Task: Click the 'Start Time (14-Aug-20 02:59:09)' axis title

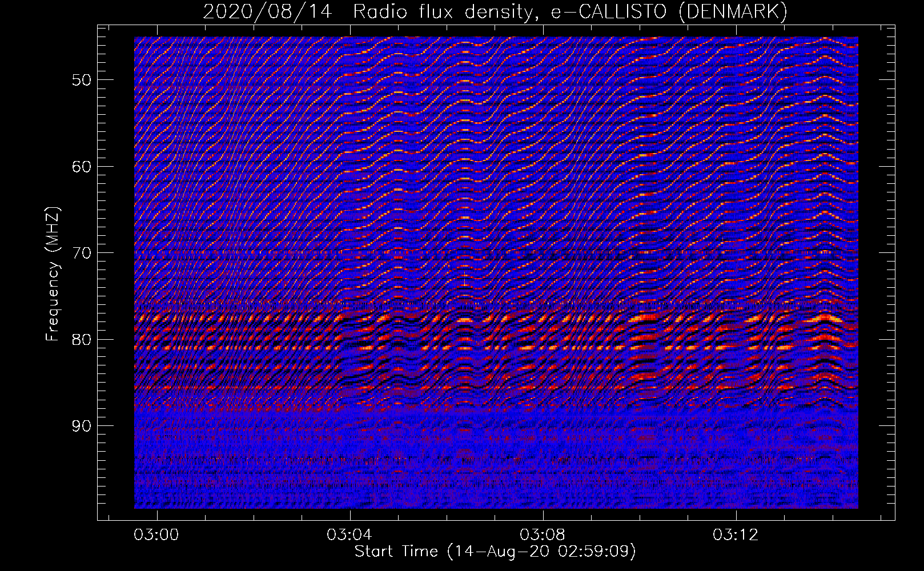Action: [495, 552]
